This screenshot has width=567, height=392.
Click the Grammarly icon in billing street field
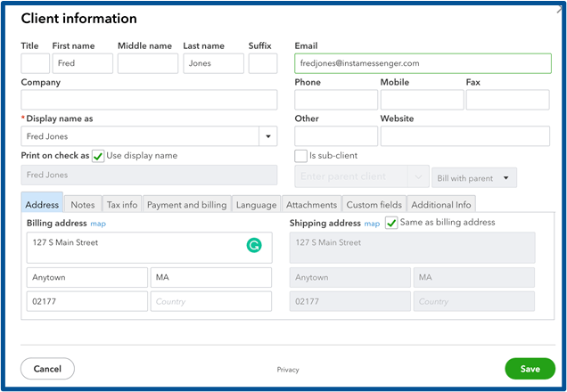[x=254, y=245]
